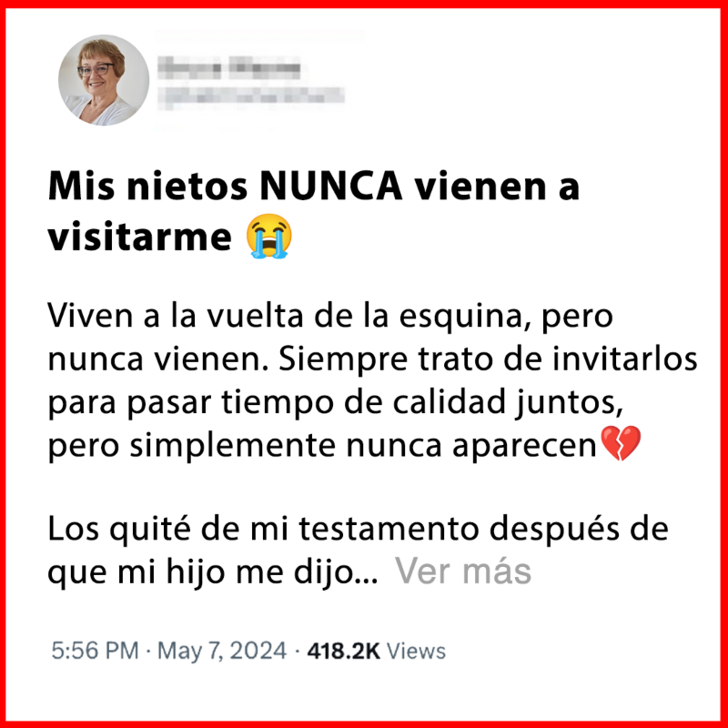
Task: Click the 5:56 PM timestamp
Action: click(95, 650)
